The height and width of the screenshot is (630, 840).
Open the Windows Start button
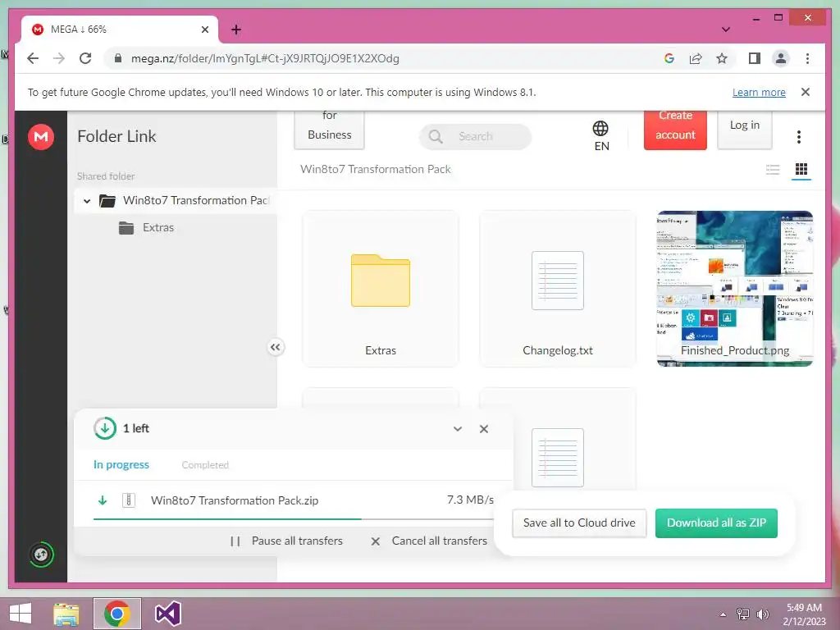click(21, 614)
